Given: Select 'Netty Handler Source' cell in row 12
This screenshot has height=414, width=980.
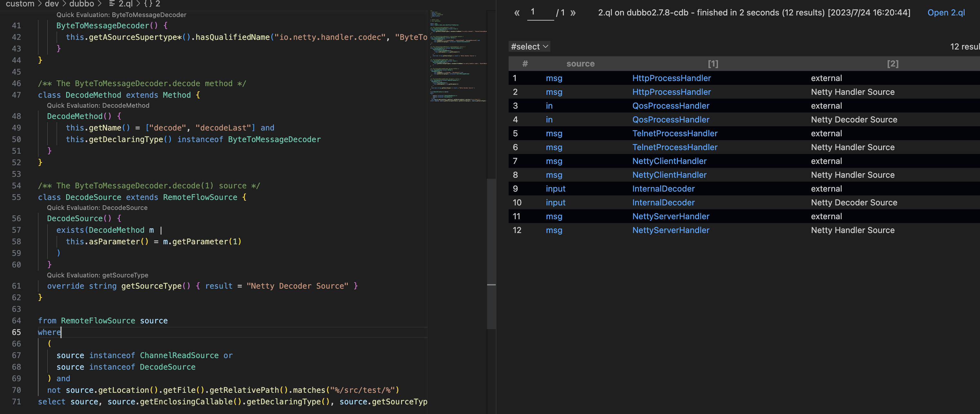Looking at the screenshot, I should tap(853, 230).
